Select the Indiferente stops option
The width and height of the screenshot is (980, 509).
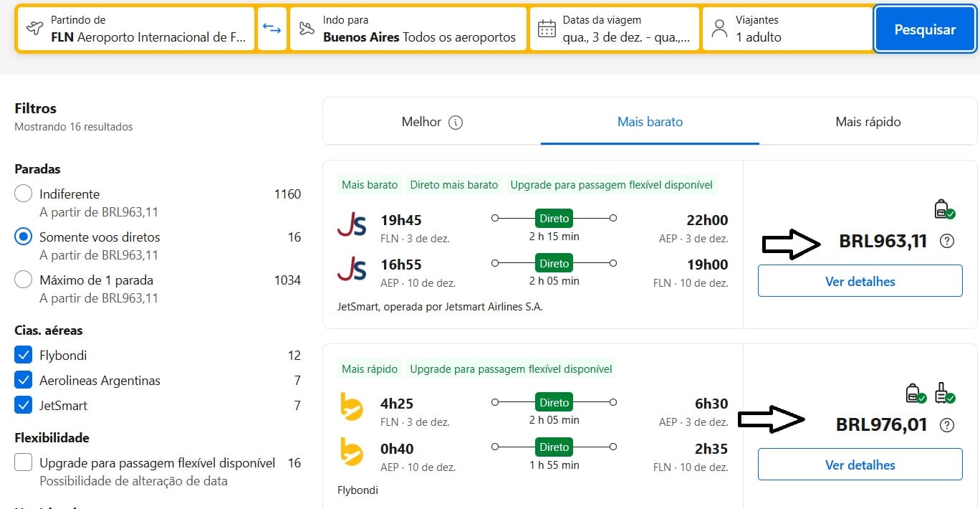[x=24, y=194]
